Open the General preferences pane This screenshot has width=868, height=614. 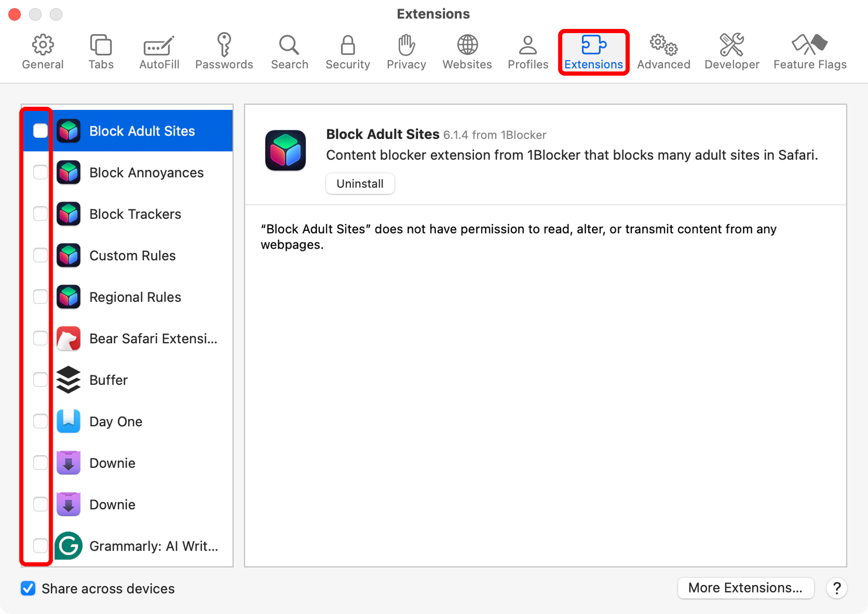43,50
